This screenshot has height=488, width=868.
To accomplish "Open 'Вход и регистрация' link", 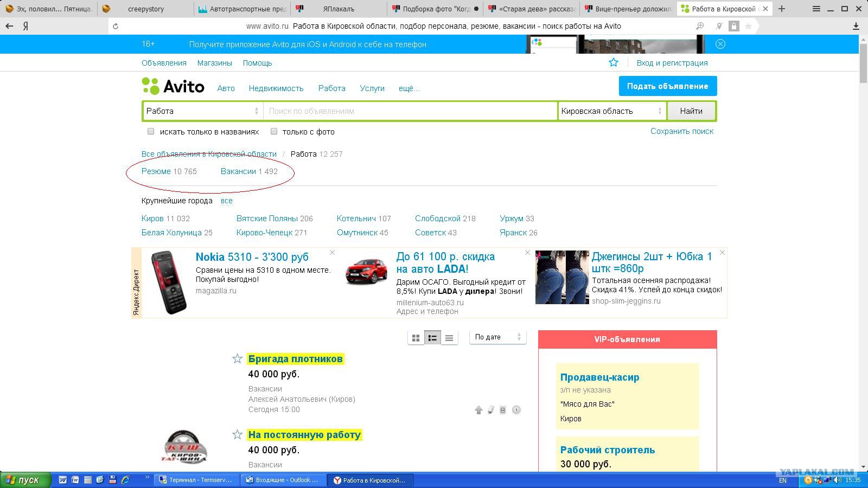I will 672,63.
